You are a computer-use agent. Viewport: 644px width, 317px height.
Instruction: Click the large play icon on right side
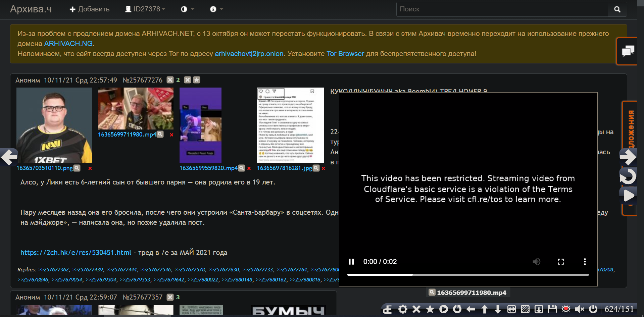pos(628,196)
